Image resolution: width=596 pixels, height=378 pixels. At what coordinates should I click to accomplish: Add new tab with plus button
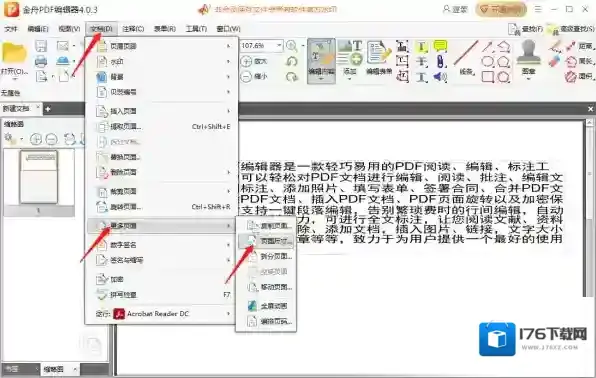pos(48,109)
